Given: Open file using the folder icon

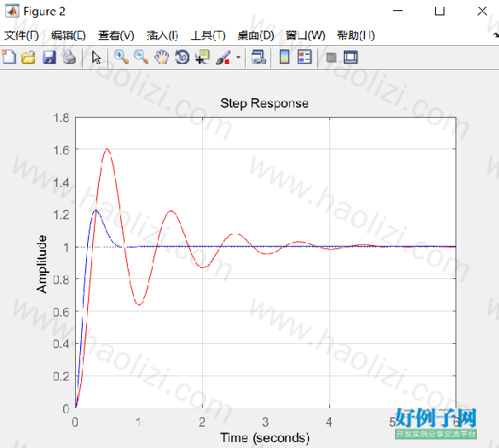Looking at the screenshot, I should [x=28, y=58].
